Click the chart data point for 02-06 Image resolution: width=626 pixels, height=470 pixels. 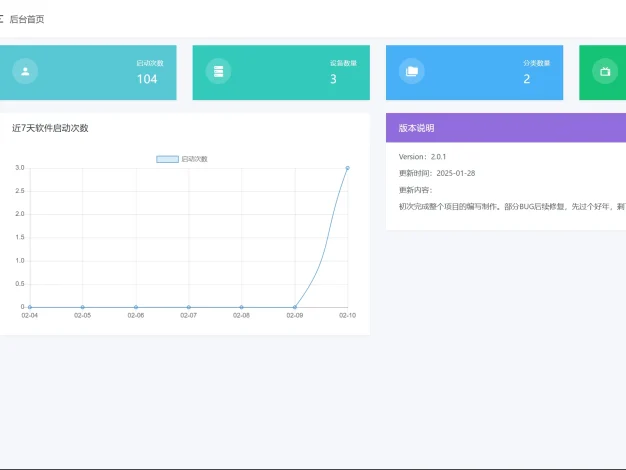click(x=136, y=307)
